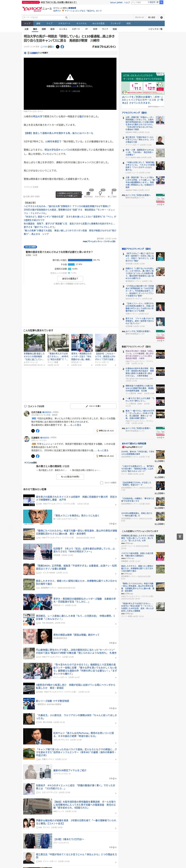The height and width of the screenshot is (868, 186).
Task: Open the ログイン link
Action: pos(57,11)
